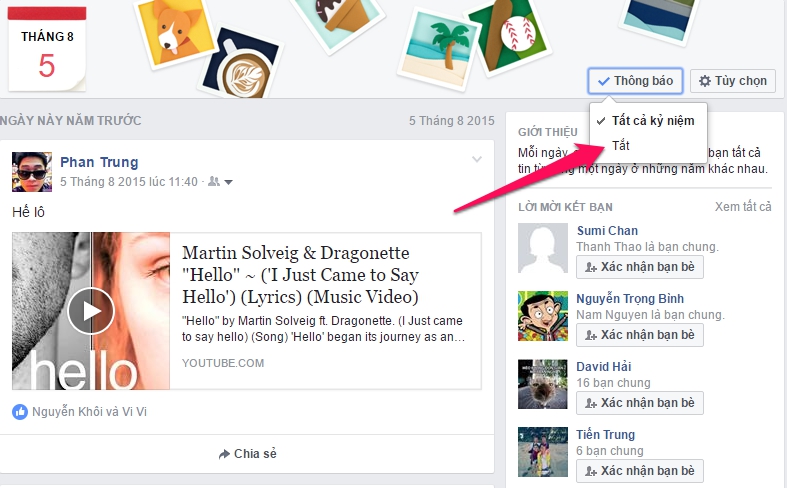Click the YOUTUBE.COM source label
This screenshot has height=488, width=787.
[x=223, y=363]
